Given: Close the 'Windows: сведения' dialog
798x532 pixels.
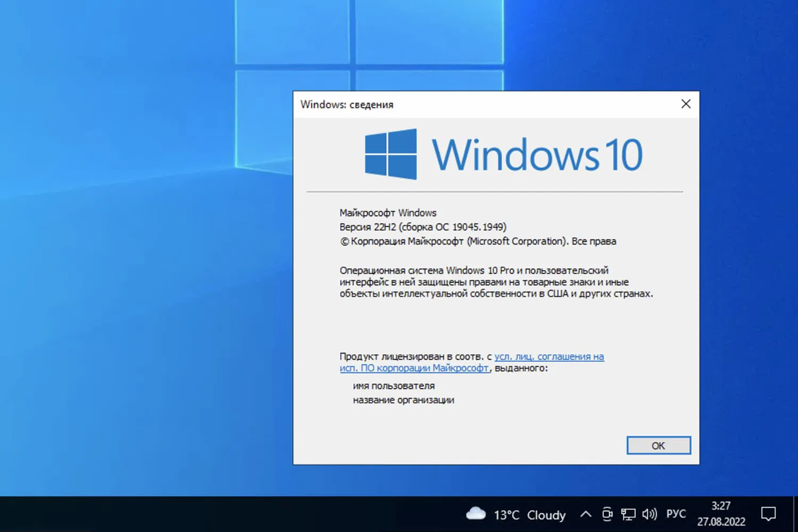Looking at the screenshot, I should (686, 104).
